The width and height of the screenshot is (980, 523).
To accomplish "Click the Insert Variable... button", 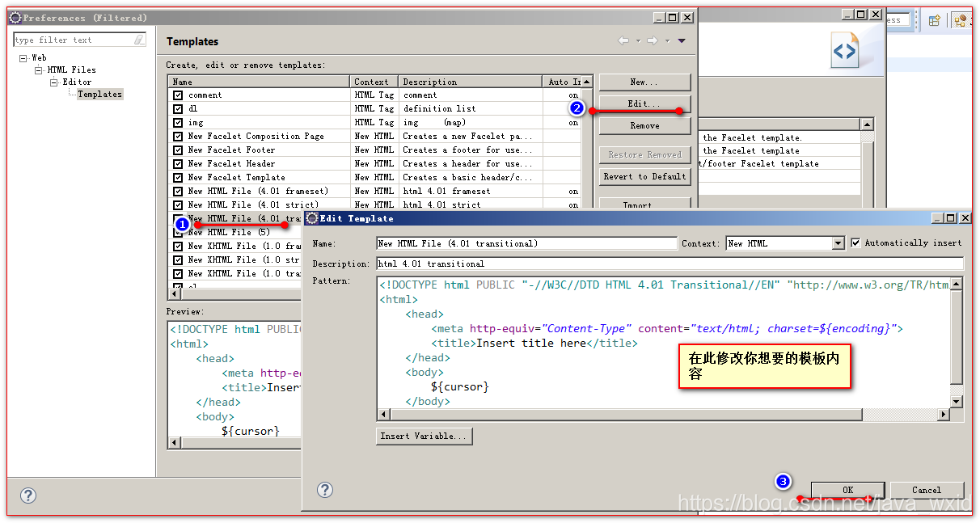I will [x=424, y=436].
